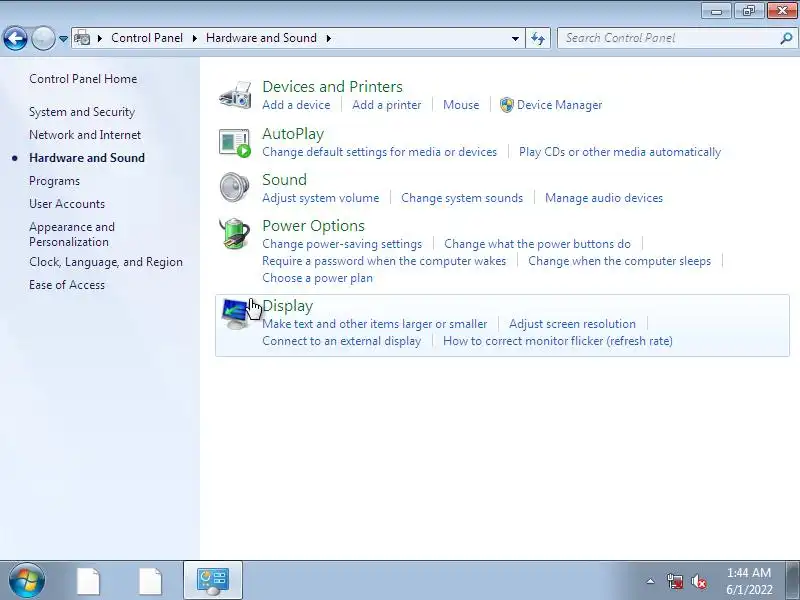The height and width of the screenshot is (600, 800).
Task: Click Add a device link
Action: [x=296, y=105]
